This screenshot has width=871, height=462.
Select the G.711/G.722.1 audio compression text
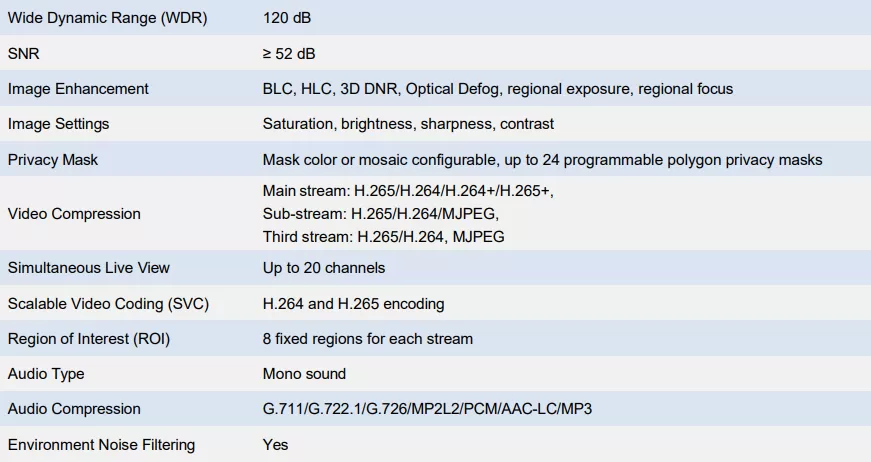click(x=427, y=409)
